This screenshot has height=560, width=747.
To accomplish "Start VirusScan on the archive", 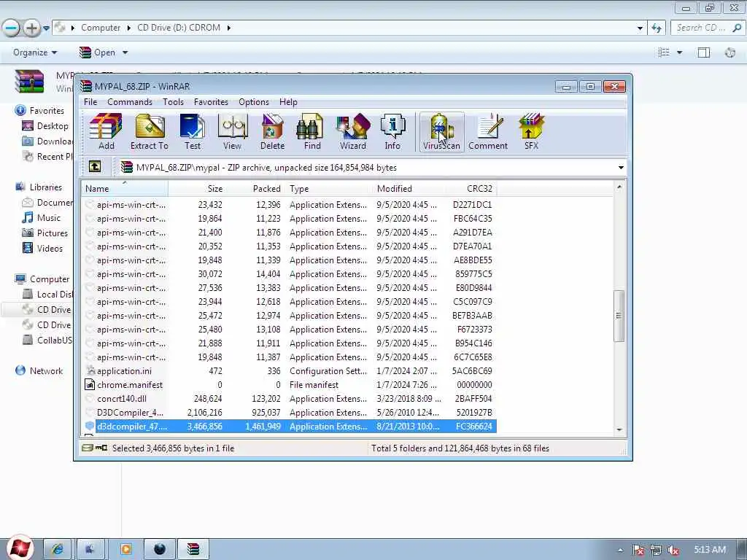I will tap(441, 132).
